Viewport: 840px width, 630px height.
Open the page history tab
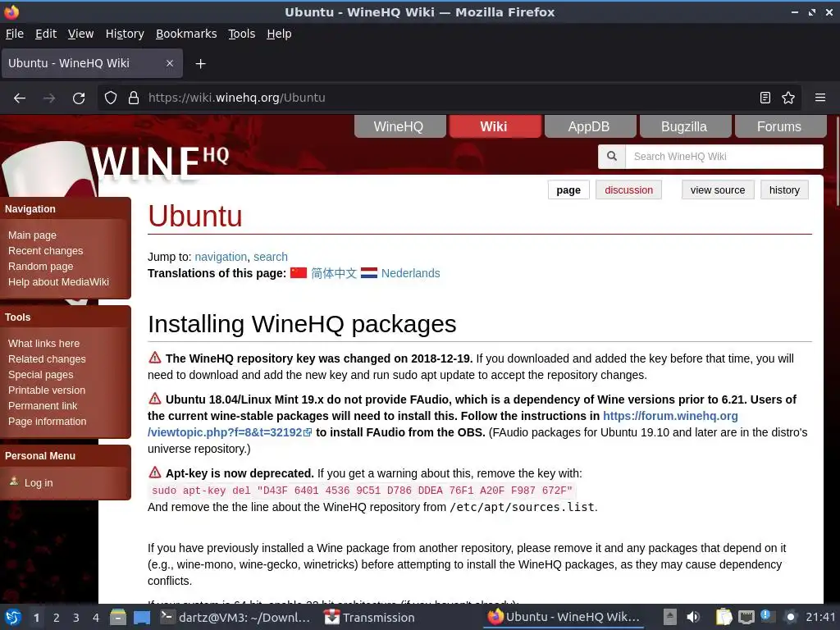coord(784,190)
